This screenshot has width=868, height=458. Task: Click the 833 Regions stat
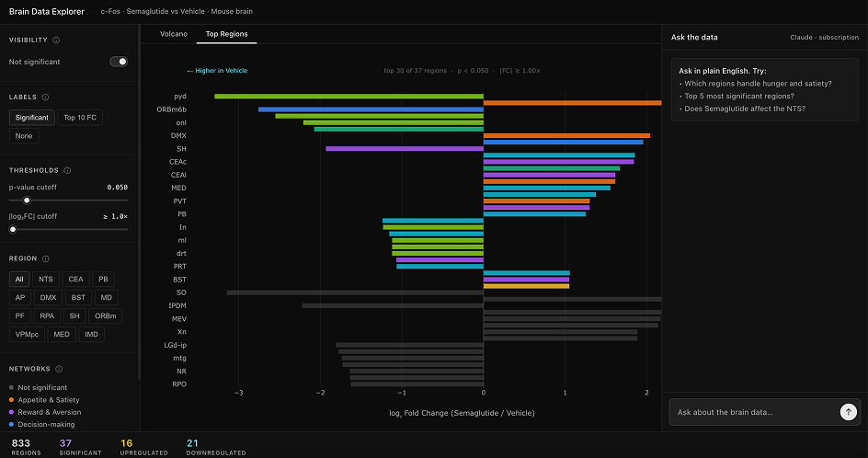(x=26, y=446)
